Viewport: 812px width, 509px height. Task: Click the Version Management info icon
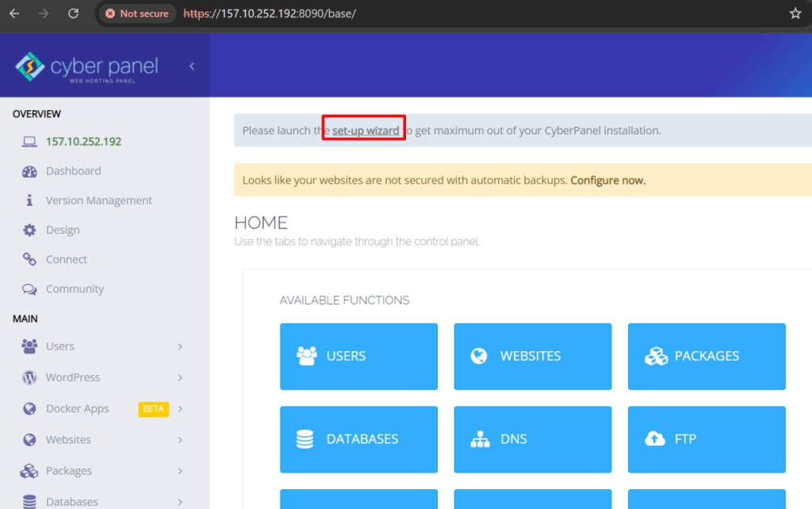tap(28, 200)
